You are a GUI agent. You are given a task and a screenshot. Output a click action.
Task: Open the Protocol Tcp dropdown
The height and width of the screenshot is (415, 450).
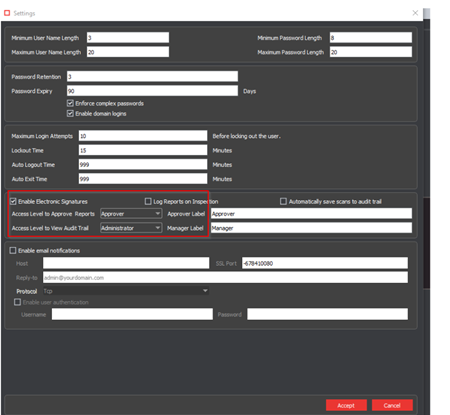pos(126,291)
